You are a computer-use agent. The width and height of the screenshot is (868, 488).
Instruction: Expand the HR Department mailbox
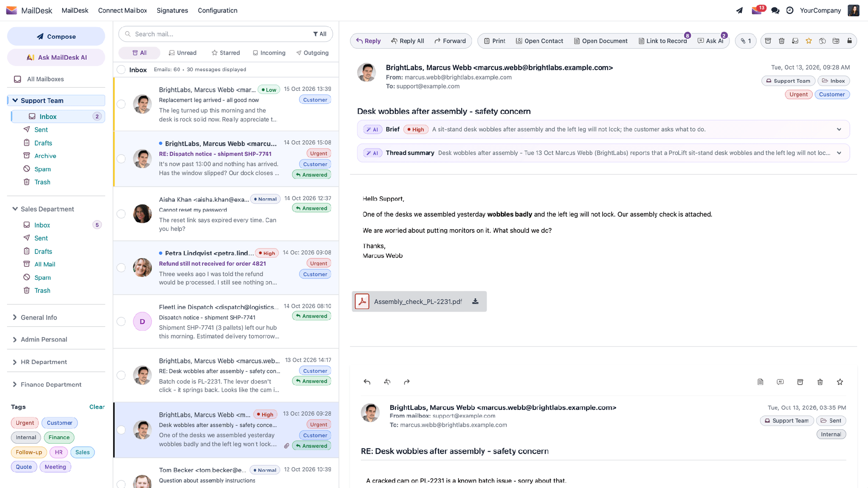point(15,362)
